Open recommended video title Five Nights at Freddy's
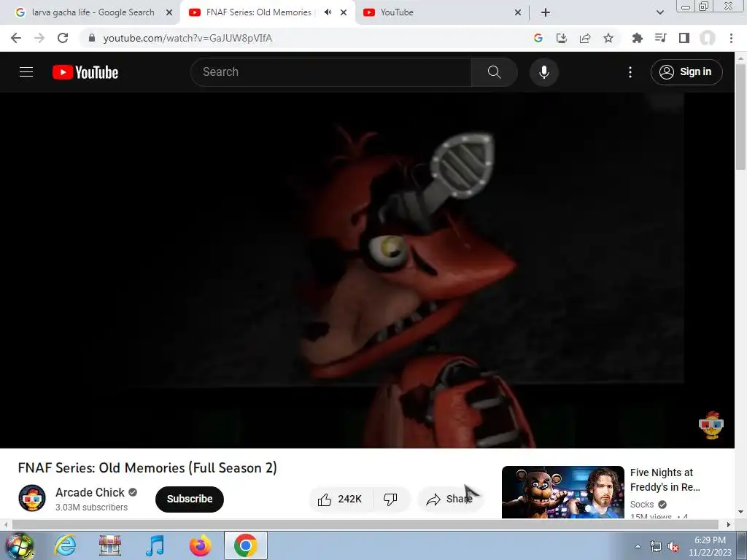This screenshot has height=560, width=747. tap(665, 480)
